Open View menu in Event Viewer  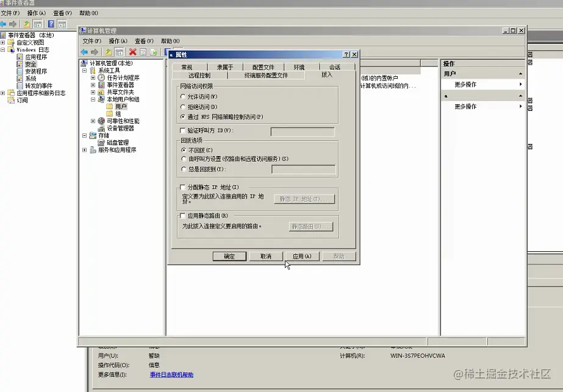coord(62,13)
